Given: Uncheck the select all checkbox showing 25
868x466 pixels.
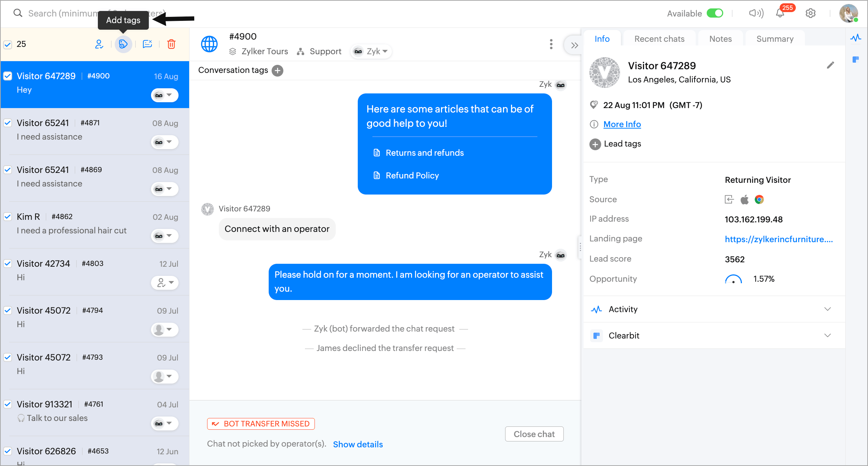Looking at the screenshot, I should tap(8, 44).
